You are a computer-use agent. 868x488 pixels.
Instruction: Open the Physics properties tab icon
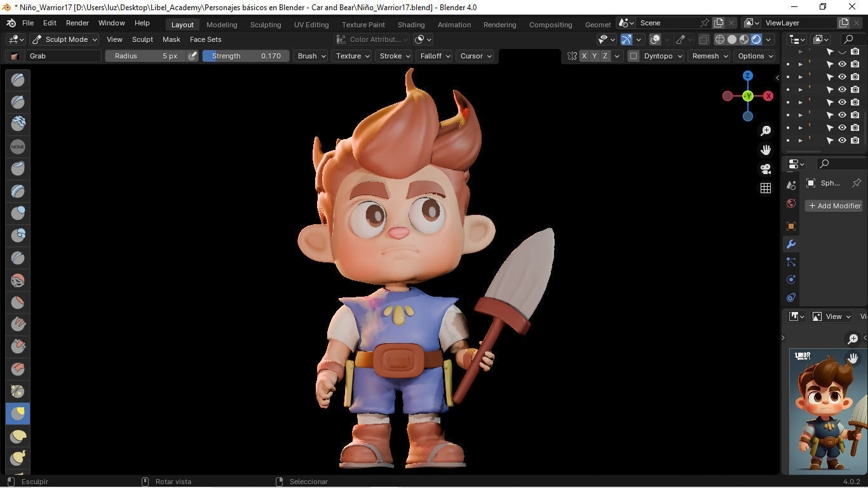(x=791, y=280)
